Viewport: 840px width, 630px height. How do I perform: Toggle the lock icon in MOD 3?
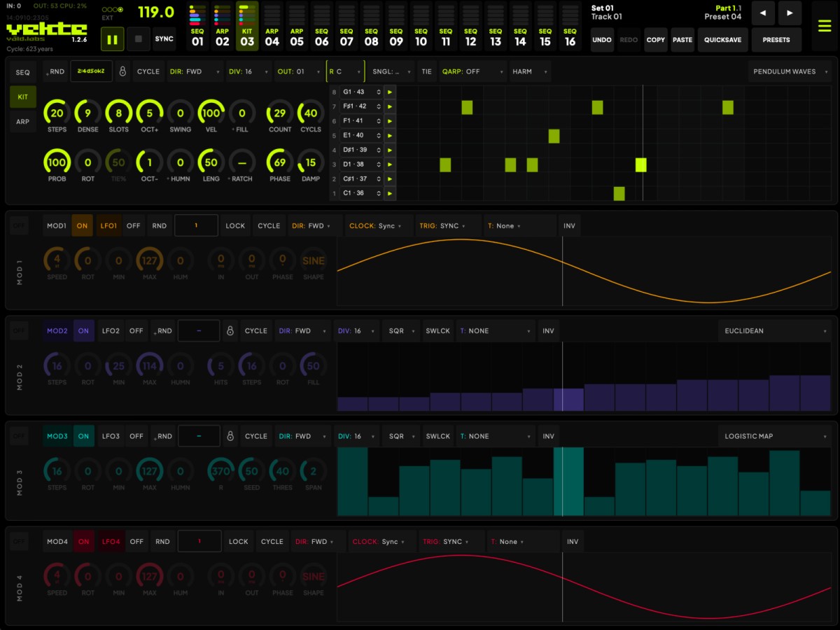(230, 436)
